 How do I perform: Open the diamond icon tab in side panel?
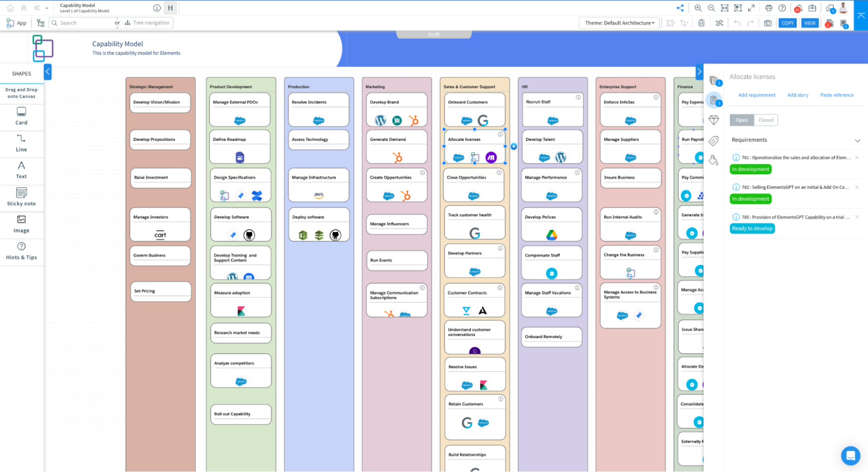pos(713,120)
